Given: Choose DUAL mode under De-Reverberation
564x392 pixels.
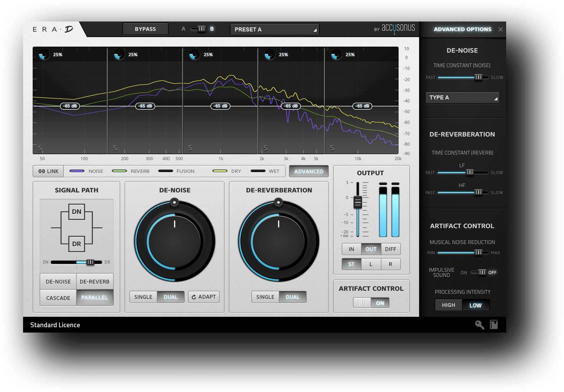Looking at the screenshot, I should click(x=293, y=297).
